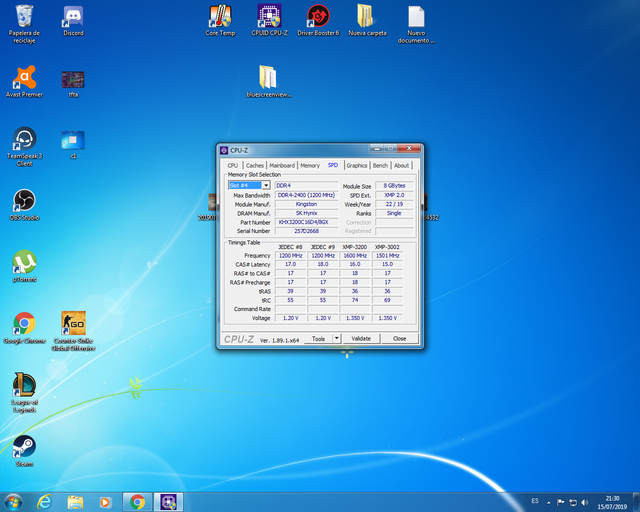Open the Memory tab
The width and height of the screenshot is (640, 512).
point(310,165)
